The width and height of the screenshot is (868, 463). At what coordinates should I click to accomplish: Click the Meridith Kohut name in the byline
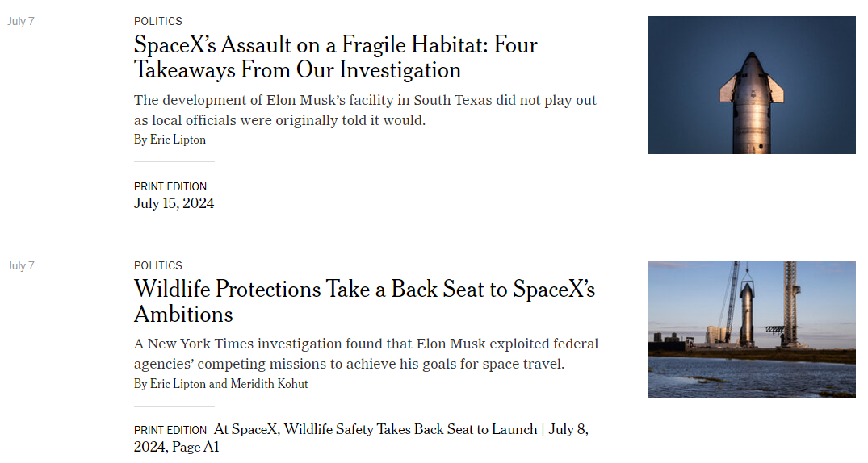pos(269,384)
